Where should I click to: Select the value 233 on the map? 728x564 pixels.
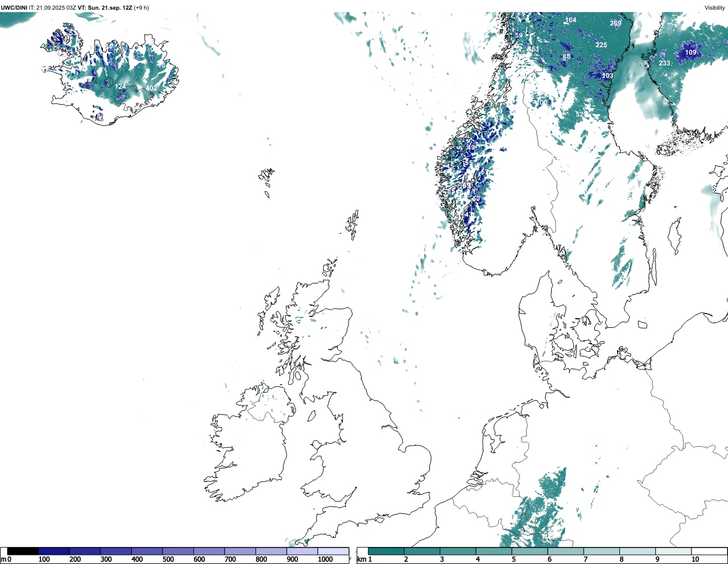664,63
